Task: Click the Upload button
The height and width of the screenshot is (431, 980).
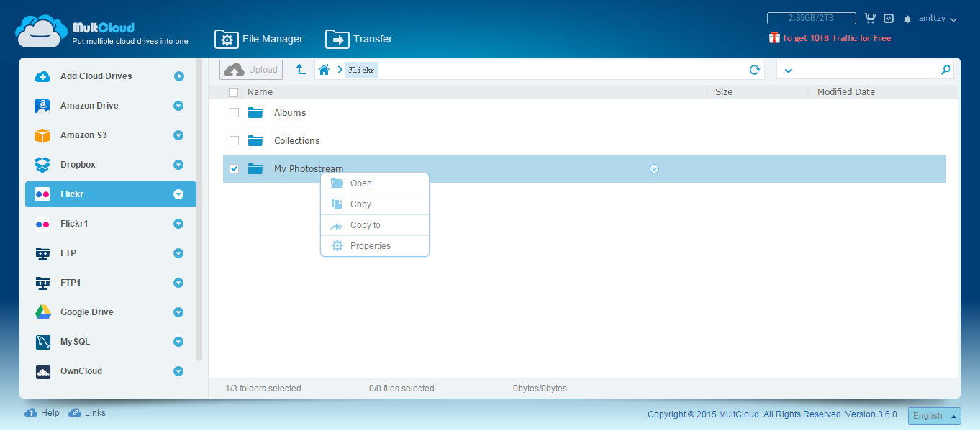Action: [251, 70]
